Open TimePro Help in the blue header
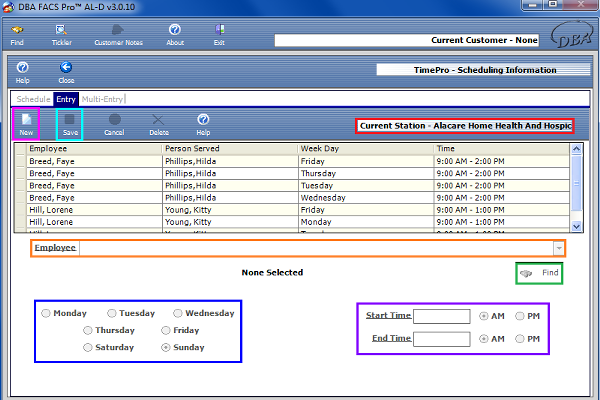This screenshot has height=400, width=600. click(x=23, y=73)
